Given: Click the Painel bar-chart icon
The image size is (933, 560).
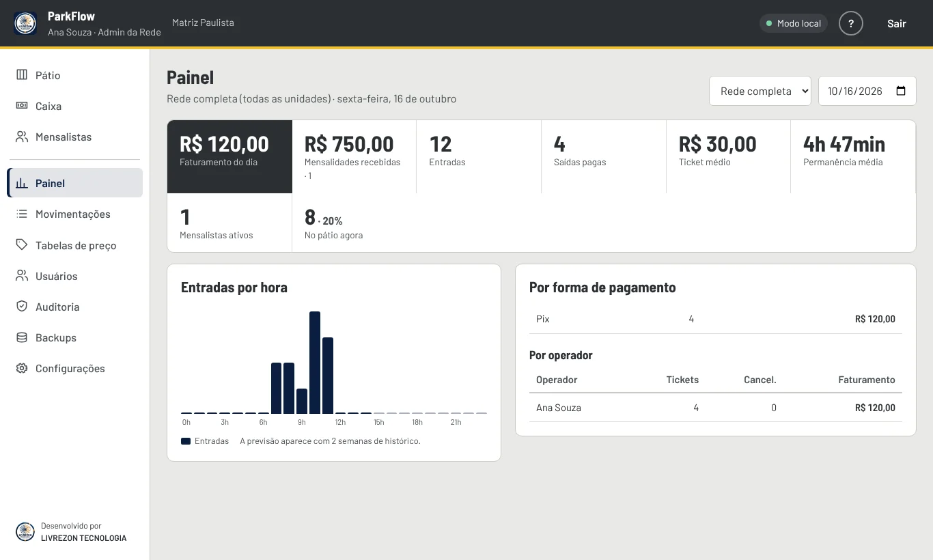Looking at the screenshot, I should tap(22, 183).
